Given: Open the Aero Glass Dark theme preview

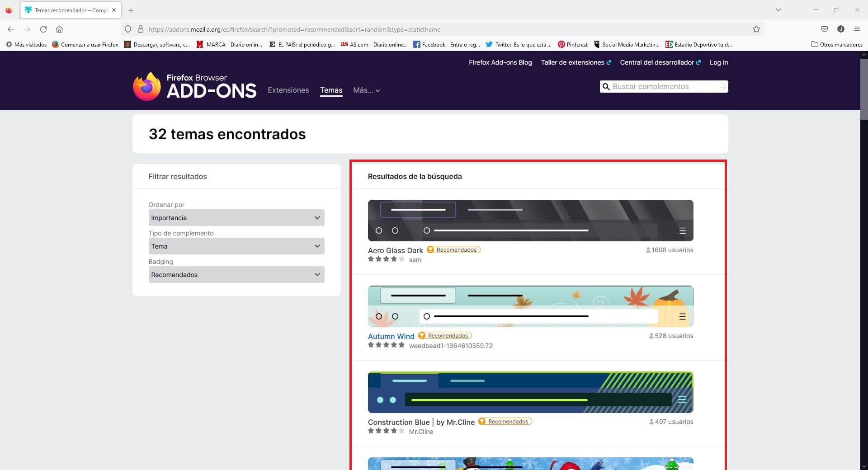Looking at the screenshot, I should (531, 221).
